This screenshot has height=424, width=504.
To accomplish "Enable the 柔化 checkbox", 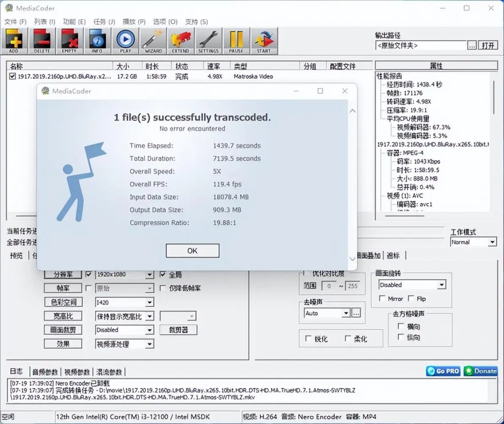I will coord(348,339).
